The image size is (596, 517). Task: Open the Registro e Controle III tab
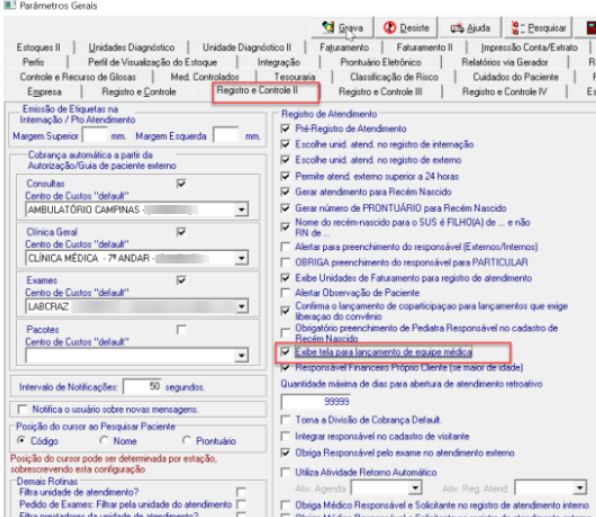point(380,92)
